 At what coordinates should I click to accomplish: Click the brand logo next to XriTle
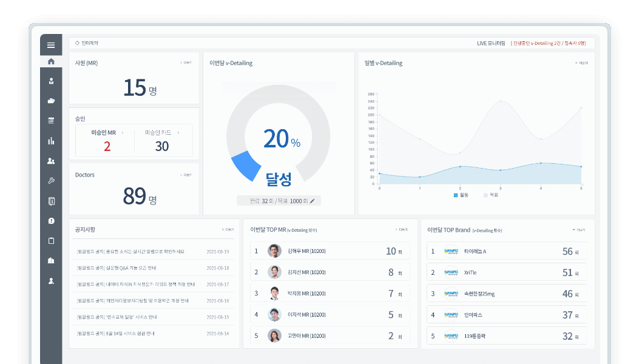tap(451, 272)
